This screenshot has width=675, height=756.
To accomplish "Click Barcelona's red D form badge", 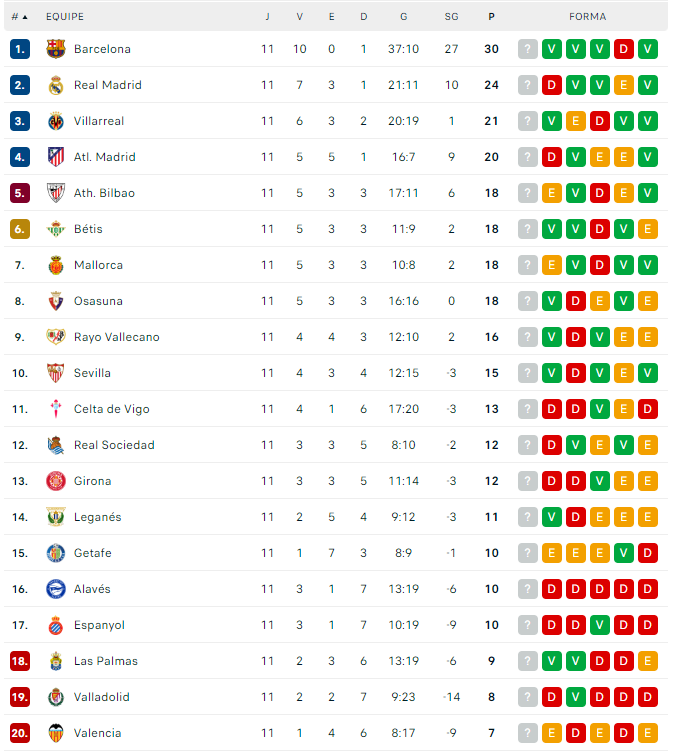I will click(x=623, y=49).
